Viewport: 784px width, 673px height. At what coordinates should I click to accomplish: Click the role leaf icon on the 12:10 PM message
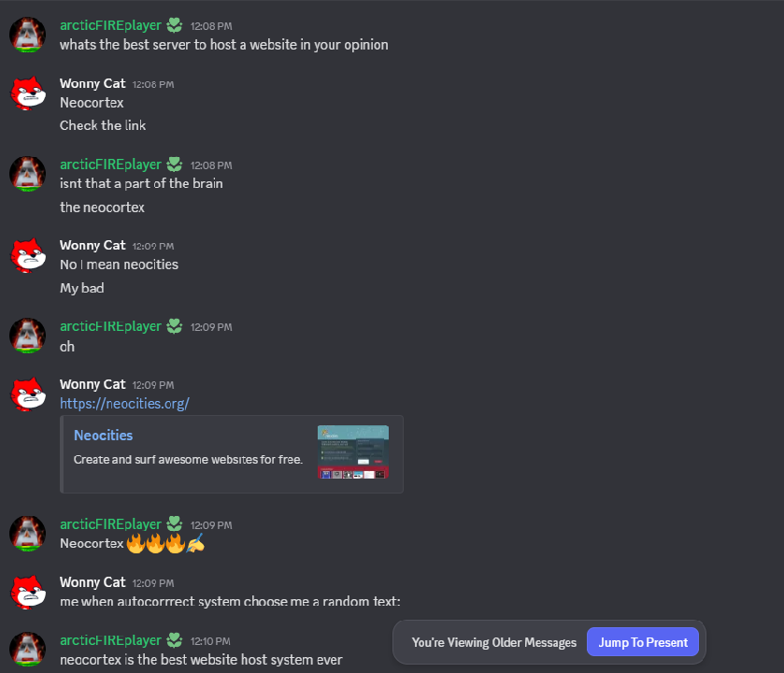(175, 640)
